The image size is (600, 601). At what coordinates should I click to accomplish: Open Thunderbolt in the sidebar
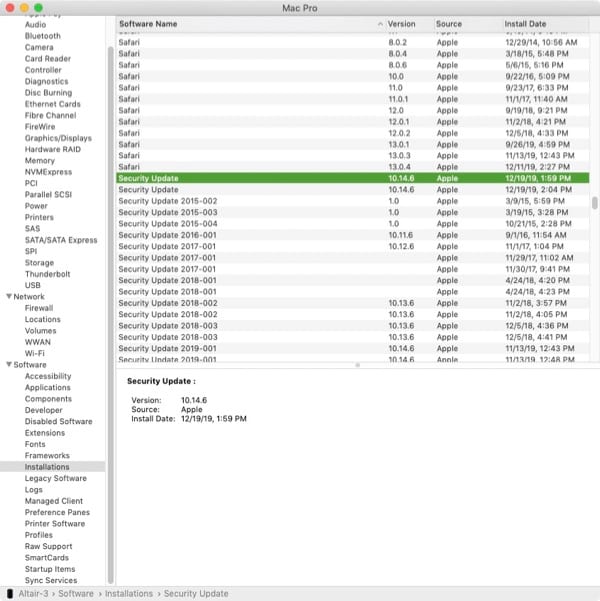click(x=48, y=274)
